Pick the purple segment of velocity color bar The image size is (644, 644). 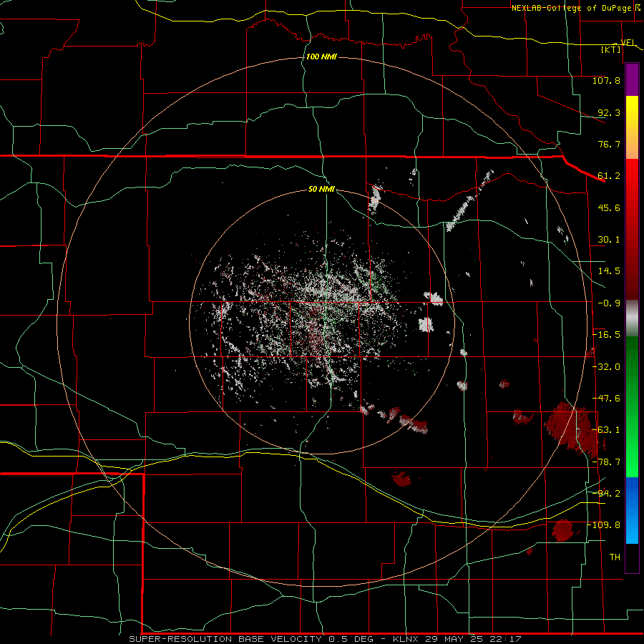pyautogui.click(x=632, y=80)
